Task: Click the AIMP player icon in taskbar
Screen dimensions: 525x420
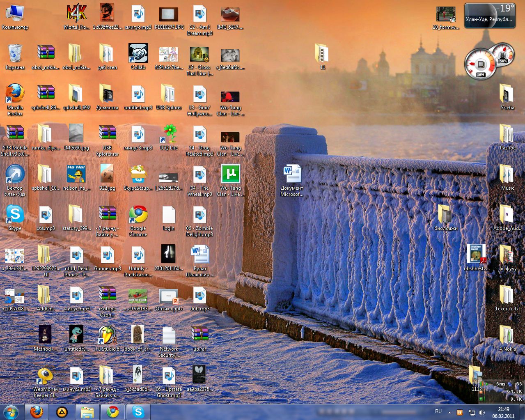Action: click(x=62, y=412)
